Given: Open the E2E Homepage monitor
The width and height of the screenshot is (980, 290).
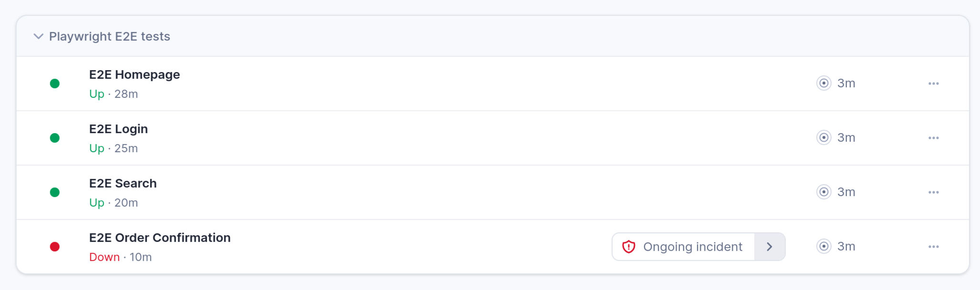Looking at the screenshot, I should click(x=135, y=75).
